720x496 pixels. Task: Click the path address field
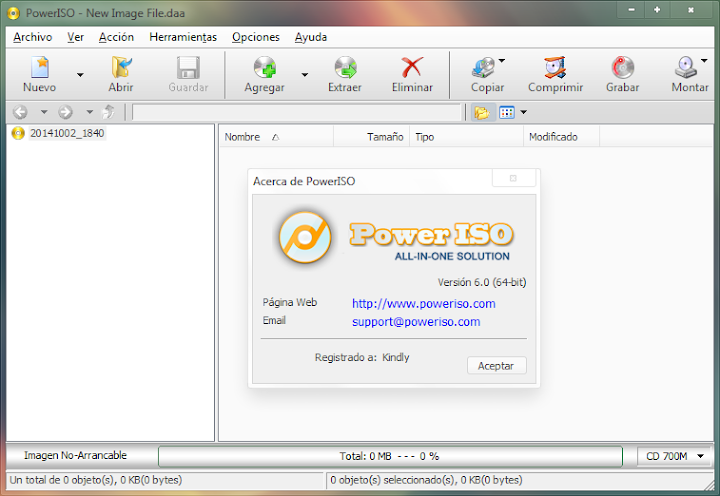[x=296, y=112]
